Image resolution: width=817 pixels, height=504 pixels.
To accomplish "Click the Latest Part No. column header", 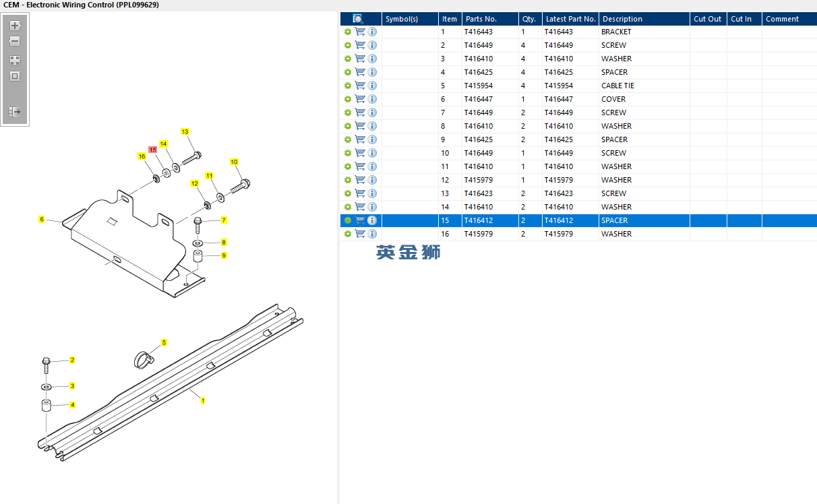I will click(x=570, y=19).
